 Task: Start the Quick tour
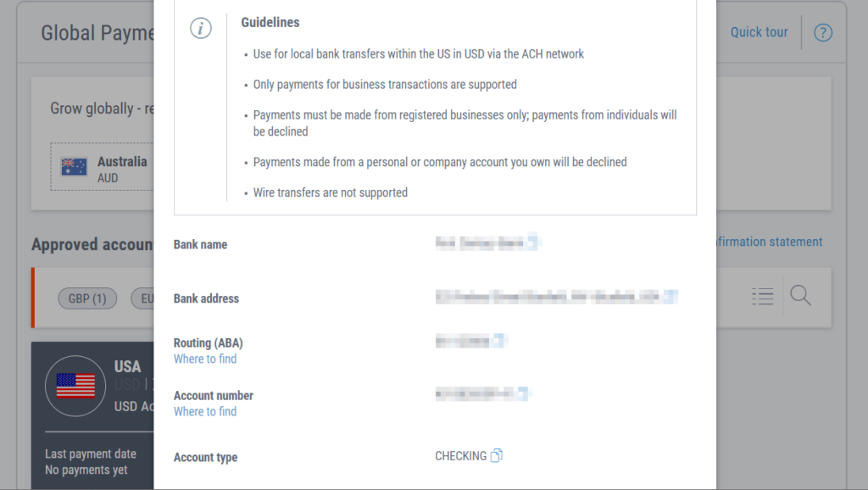pyautogui.click(x=759, y=32)
